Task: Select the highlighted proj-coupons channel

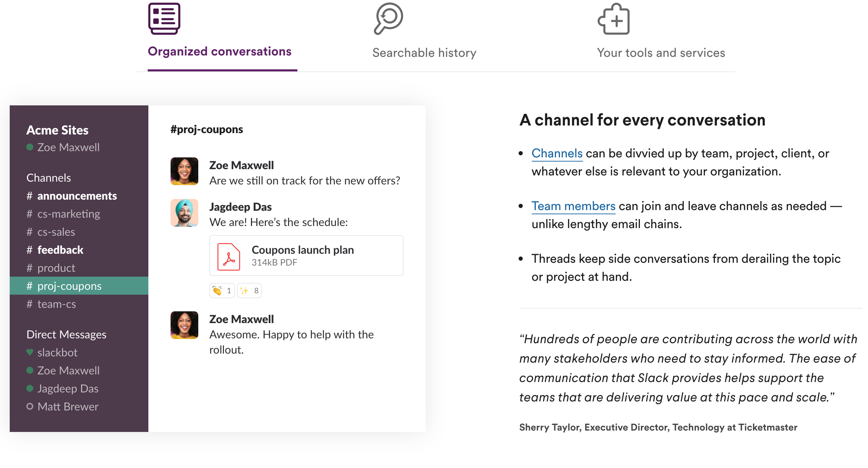Action: [x=69, y=286]
